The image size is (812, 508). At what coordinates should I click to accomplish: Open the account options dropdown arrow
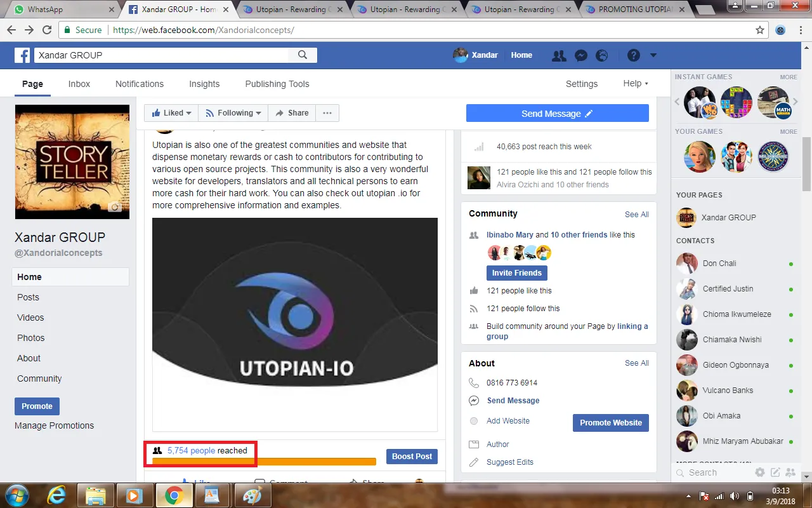click(x=653, y=55)
